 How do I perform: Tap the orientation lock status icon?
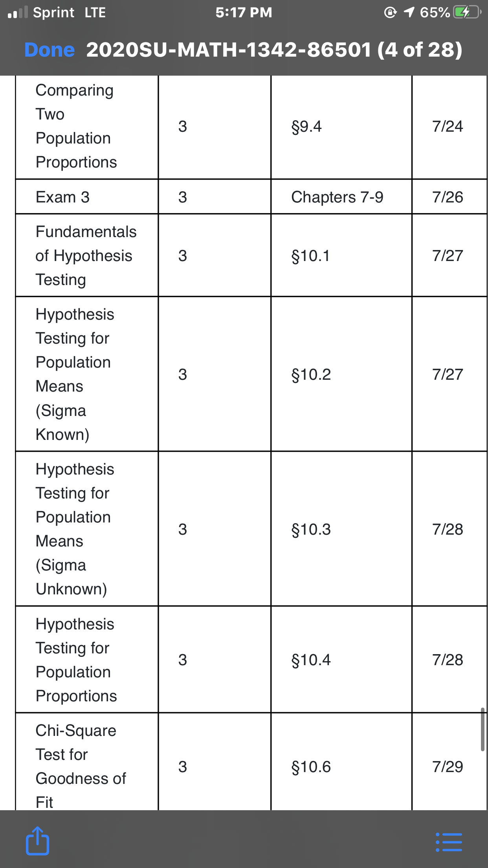390,13
